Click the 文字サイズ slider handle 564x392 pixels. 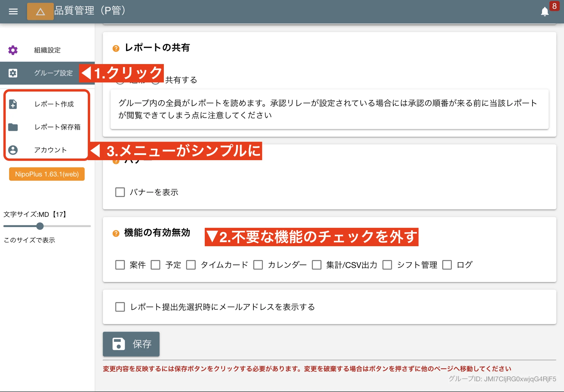(x=40, y=226)
